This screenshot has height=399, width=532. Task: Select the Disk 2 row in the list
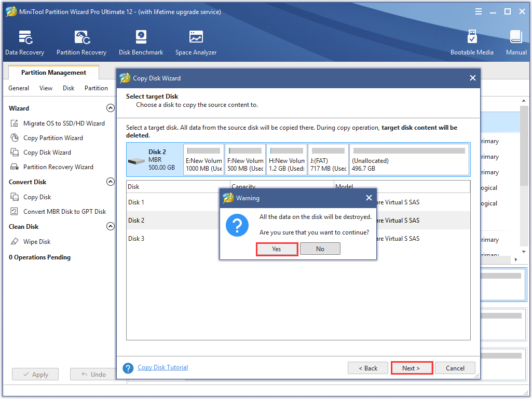pyautogui.click(x=298, y=220)
